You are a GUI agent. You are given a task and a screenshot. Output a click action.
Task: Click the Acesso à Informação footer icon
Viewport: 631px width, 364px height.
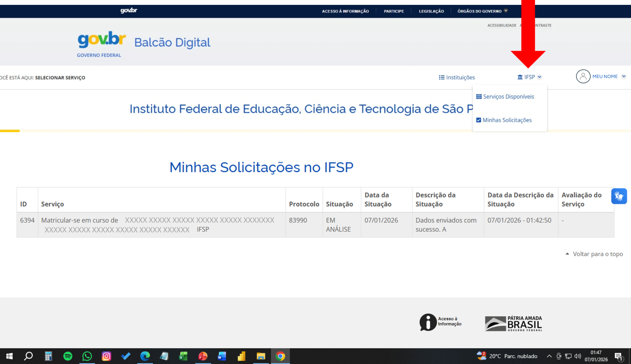click(427, 322)
